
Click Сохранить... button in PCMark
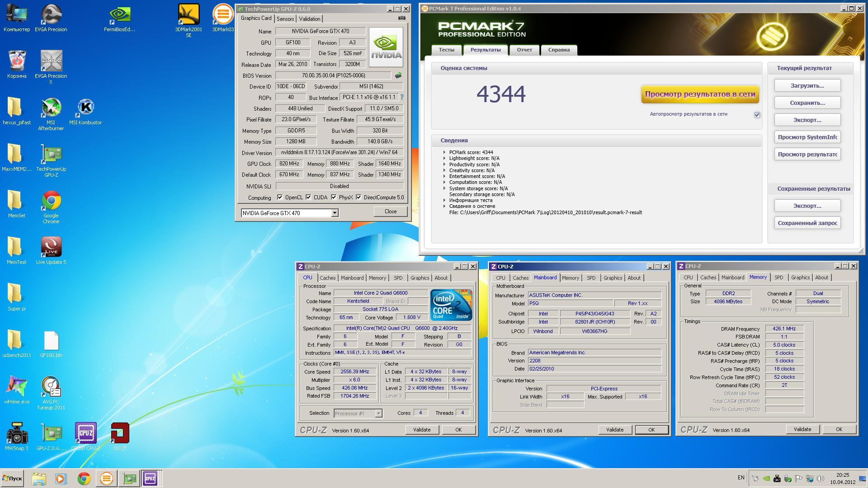pos(807,103)
